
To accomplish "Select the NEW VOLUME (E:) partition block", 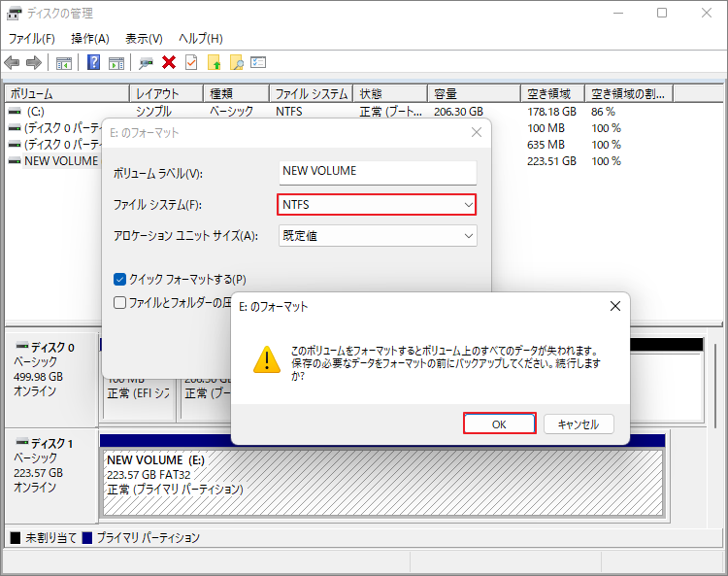I will point(383,482).
